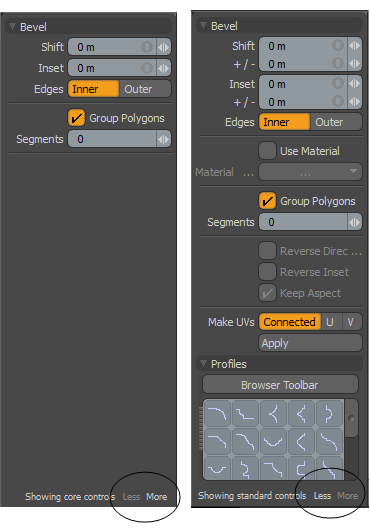Click the Apply button
Screen dimensions: 370x532
coord(310,343)
